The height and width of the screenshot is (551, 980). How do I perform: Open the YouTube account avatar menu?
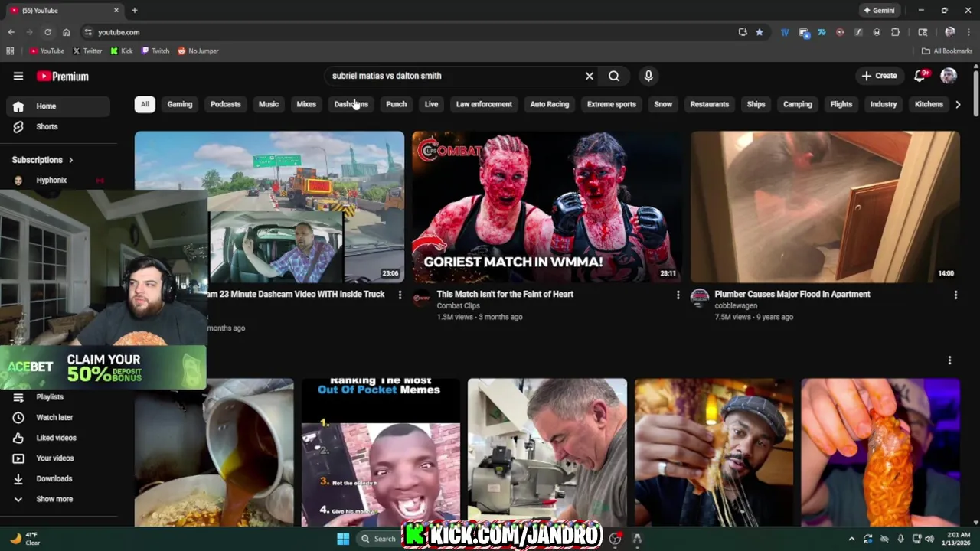point(949,76)
